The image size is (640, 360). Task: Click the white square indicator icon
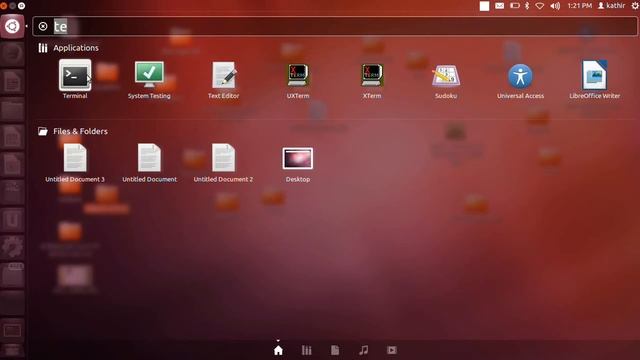(484, 6)
